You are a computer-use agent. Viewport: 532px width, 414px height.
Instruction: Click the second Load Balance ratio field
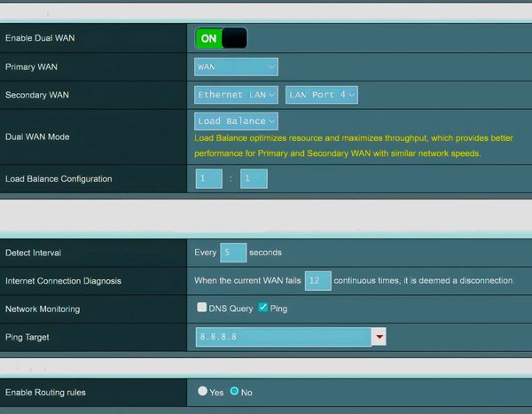pyautogui.click(x=254, y=178)
